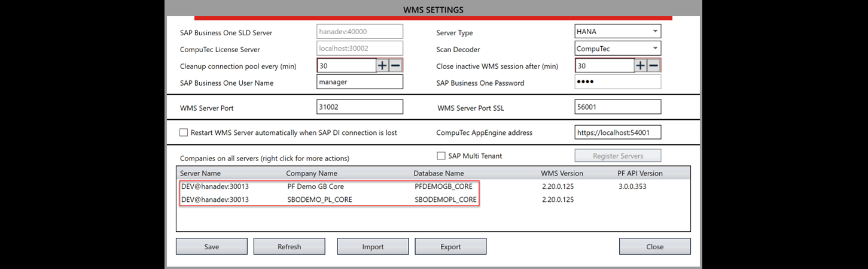Viewport: 868px width, 269px height.
Task: Decrease close inactive WMS session minutes
Action: 654,66
